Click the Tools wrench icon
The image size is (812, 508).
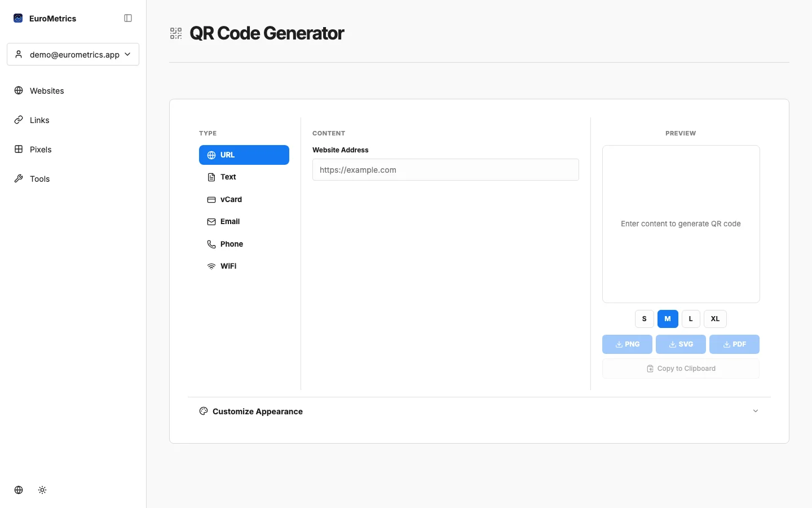click(19, 178)
